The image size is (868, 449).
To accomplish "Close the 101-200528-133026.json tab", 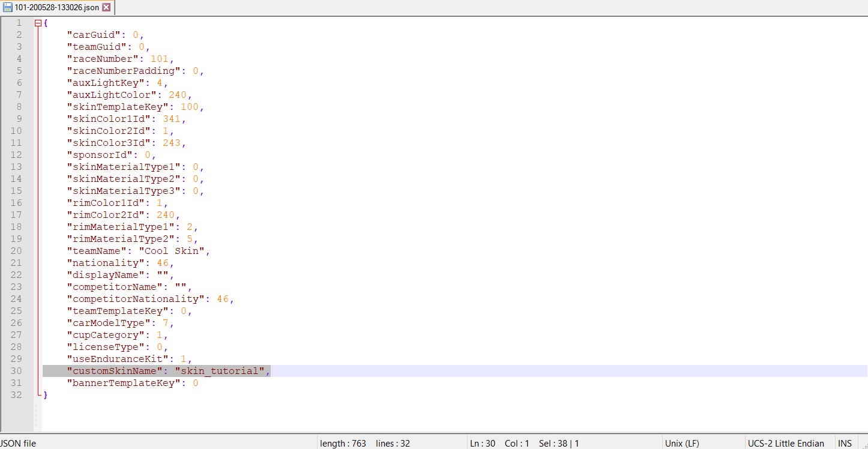I will (106, 8).
